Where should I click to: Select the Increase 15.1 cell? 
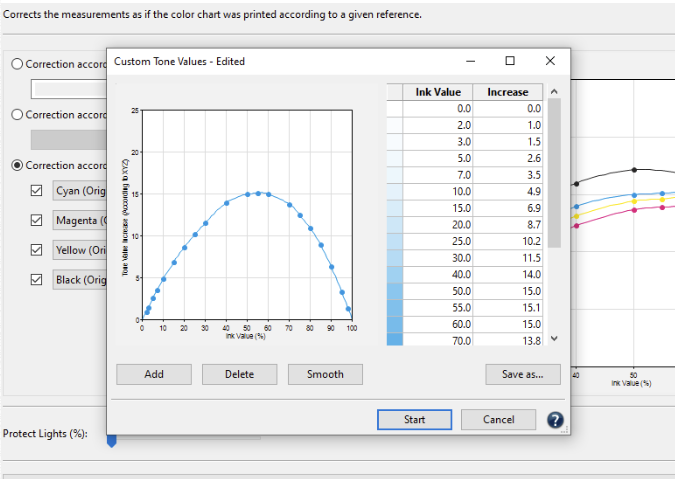[508, 308]
